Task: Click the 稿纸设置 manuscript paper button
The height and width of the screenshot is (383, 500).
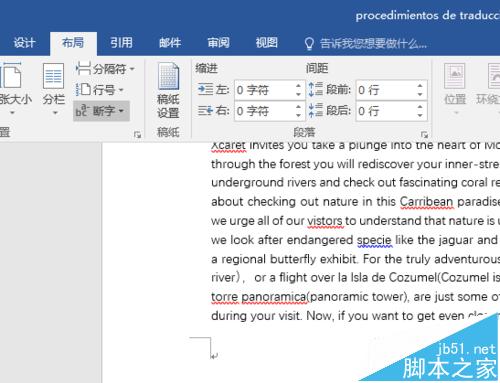Action: [168, 91]
